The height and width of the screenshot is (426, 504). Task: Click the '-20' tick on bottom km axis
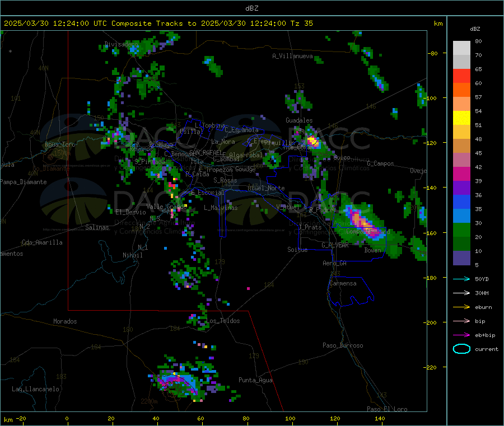[x=21, y=418]
